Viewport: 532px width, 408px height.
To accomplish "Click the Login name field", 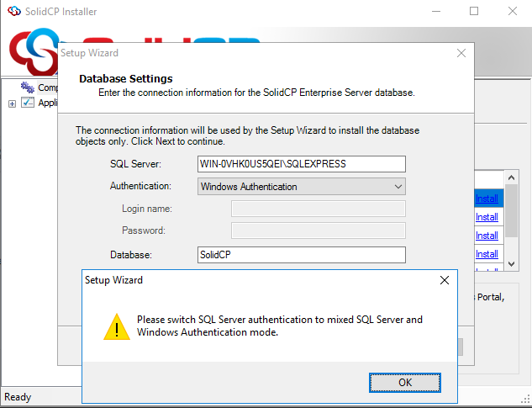I will click(x=319, y=209).
